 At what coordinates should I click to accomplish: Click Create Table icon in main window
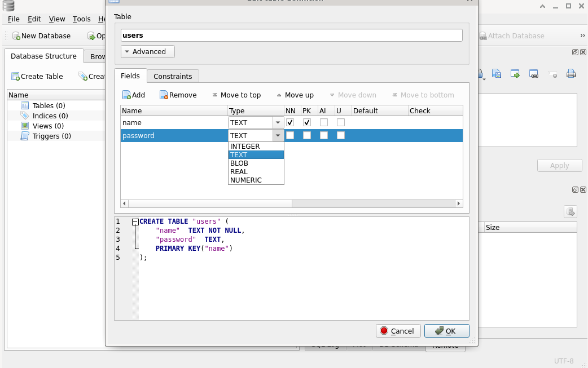tap(15, 77)
